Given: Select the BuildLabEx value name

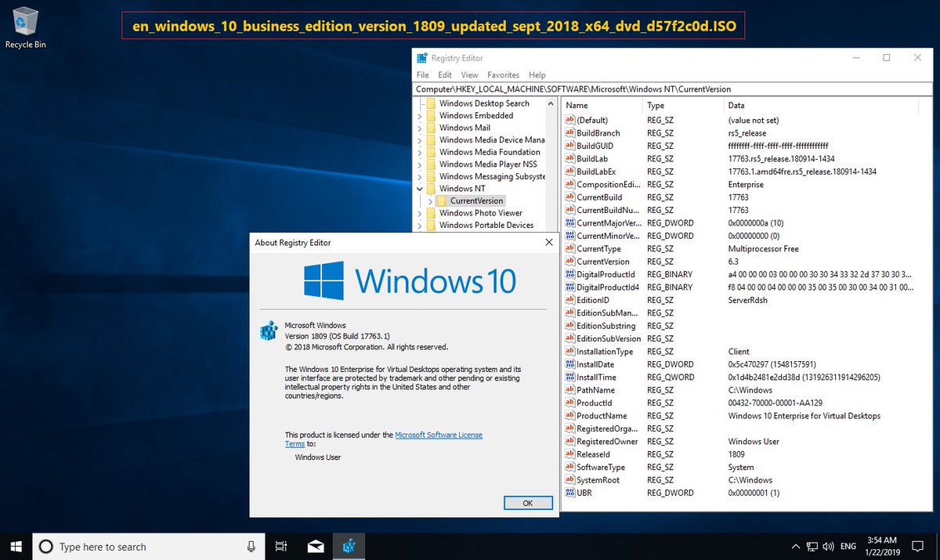Looking at the screenshot, I should pyautogui.click(x=596, y=172).
